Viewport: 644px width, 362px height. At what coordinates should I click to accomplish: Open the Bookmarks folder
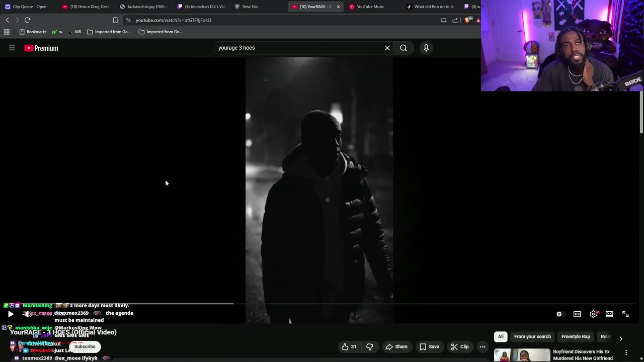click(x=33, y=32)
